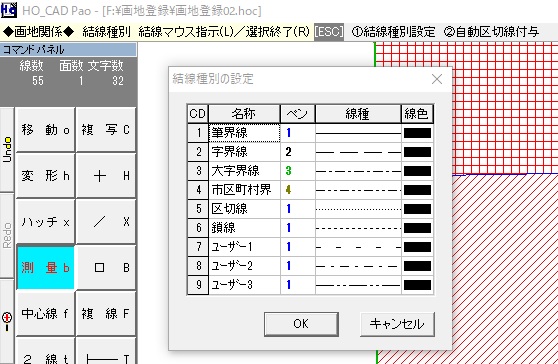This screenshot has width=558, height=364.
Task: Click the color swatch for 鎖線
Action: [x=417, y=228]
